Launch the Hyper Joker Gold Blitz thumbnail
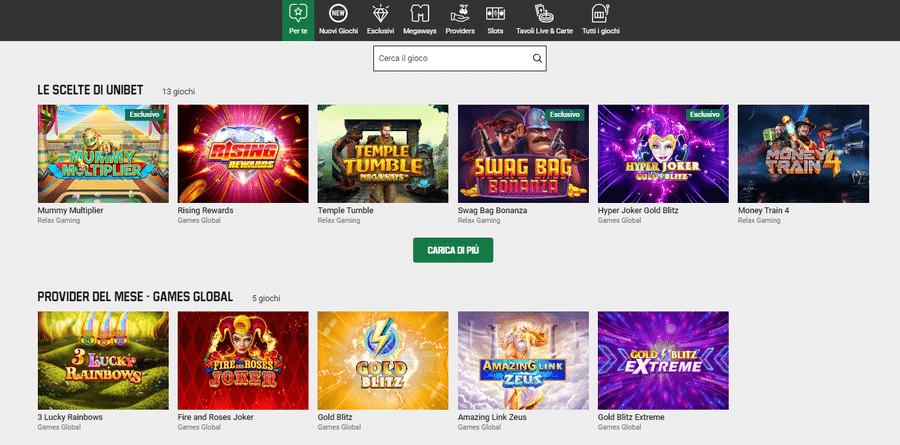This screenshot has height=445, width=900. [663, 154]
